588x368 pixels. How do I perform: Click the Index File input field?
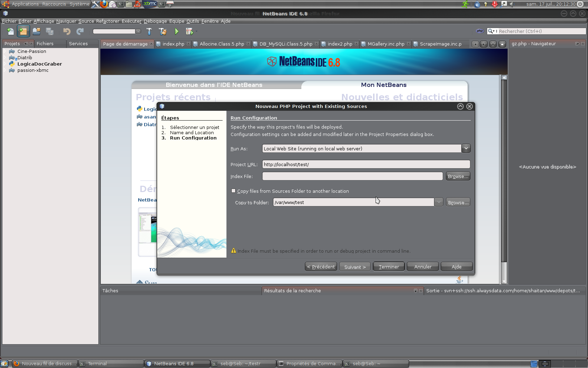tap(352, 176)
